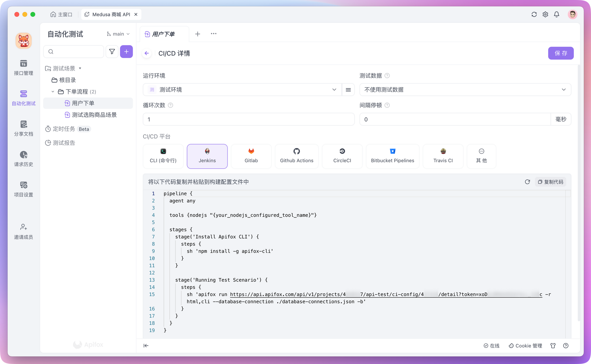
Task: Click the purple plus add button
Action: point(126,52)
